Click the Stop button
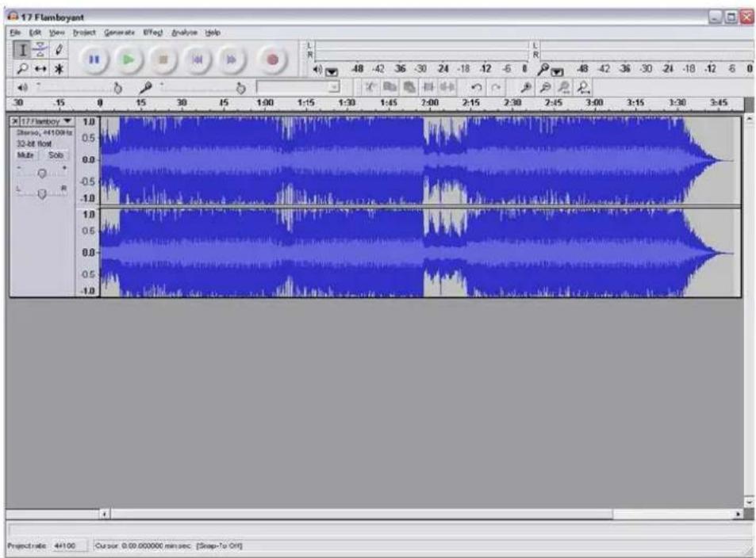The image size is (756, 558). point(163,59)
